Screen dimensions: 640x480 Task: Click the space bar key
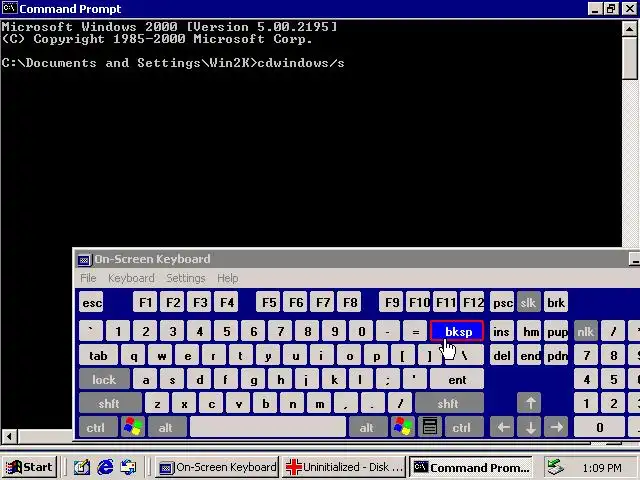(x=268, y=427)
